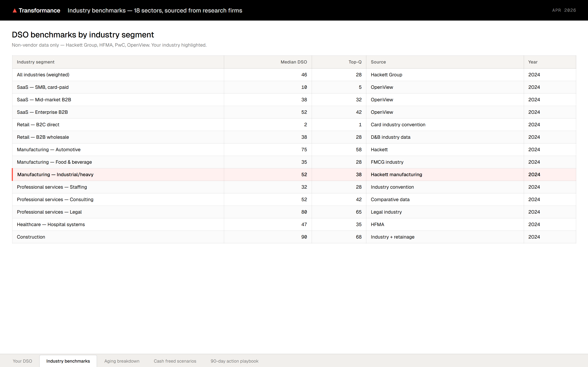This screenshot has height=367, width=588.
Task: Switch to the Your DSO tab
Action: (22, 361)
